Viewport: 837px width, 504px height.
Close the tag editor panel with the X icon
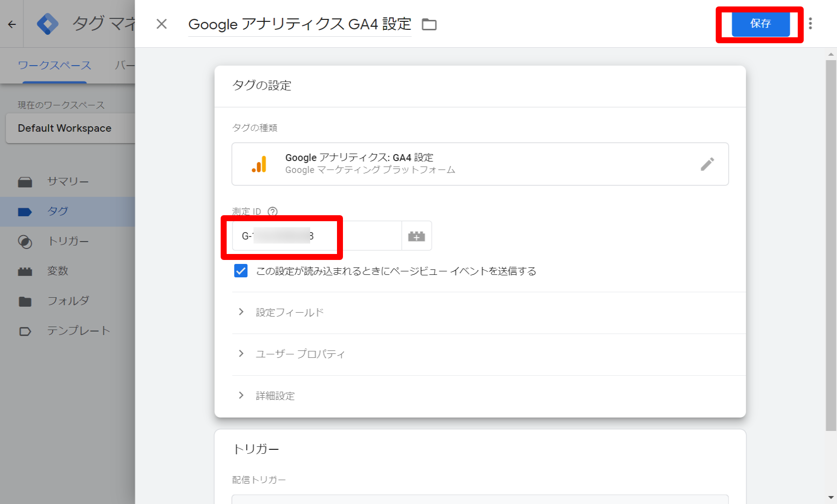[x=162, y=24]
